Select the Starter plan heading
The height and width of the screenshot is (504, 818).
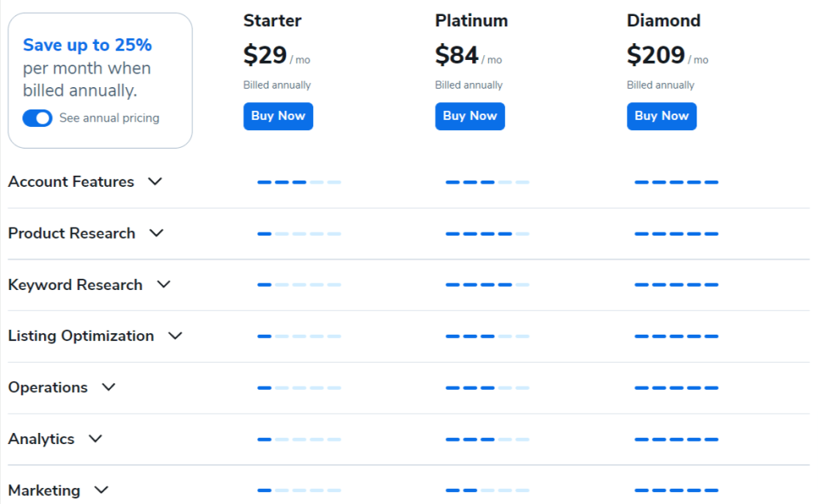click(272, 20)
